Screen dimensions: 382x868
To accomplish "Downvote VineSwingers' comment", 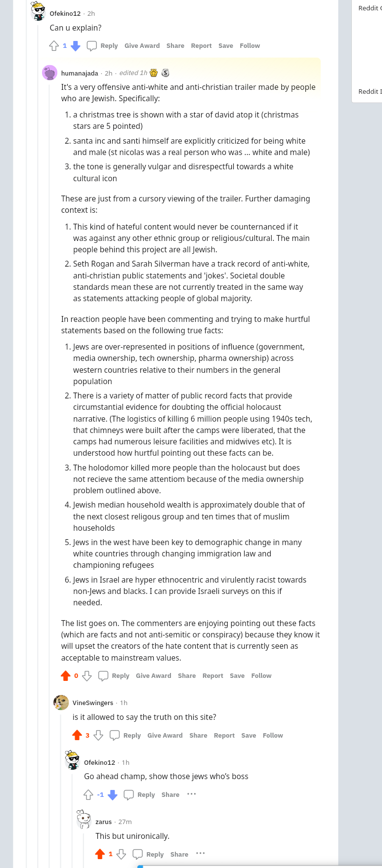I will click(x=98, y=736).
